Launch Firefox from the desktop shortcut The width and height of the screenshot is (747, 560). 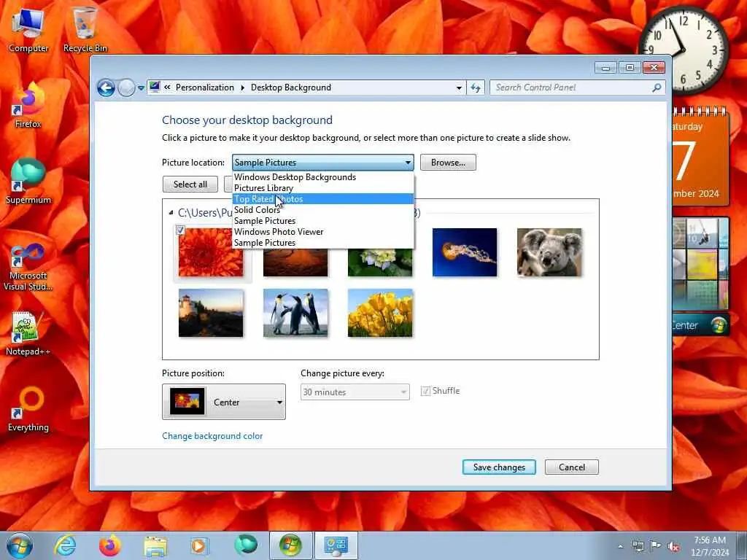coord(28,106)
